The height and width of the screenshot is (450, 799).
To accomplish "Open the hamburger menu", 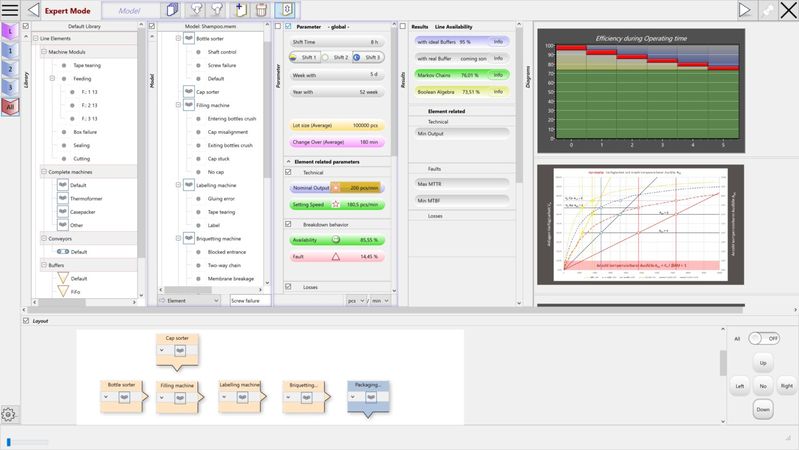I will (x=10, y=10).
